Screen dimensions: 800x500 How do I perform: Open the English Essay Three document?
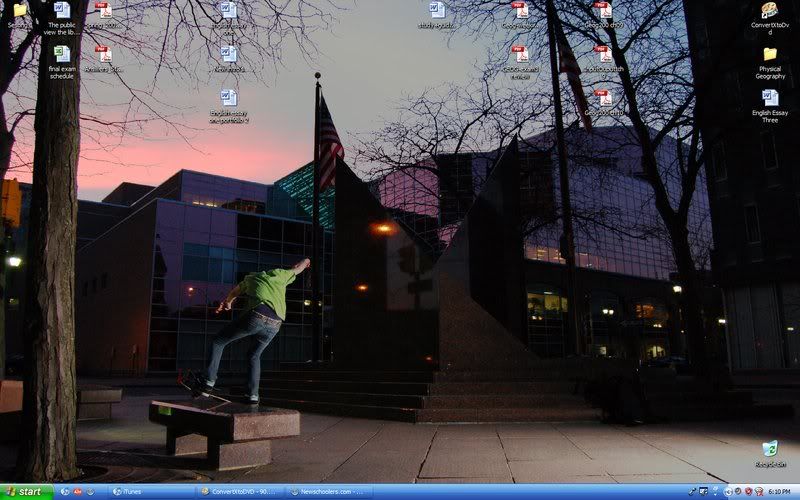tap(770, 98)
